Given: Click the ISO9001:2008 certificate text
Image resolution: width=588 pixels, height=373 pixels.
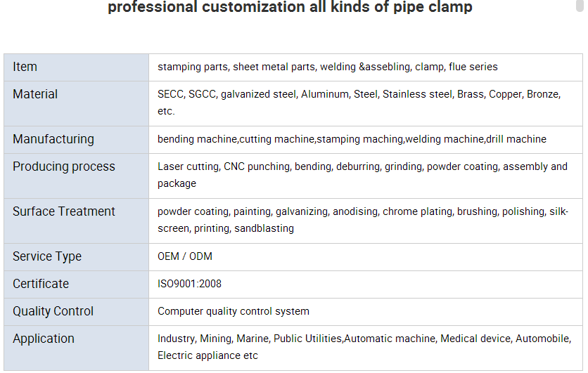Looking at the screenshot, I should point(189,284).
